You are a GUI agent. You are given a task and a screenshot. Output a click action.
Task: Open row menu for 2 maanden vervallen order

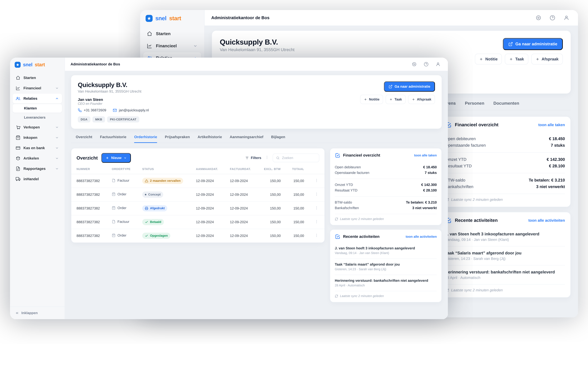tap(317, 181)
